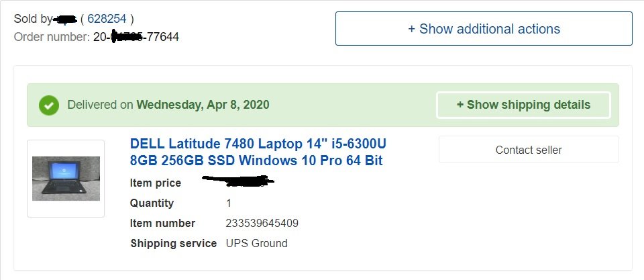Click the Item number label
Screen dimensions: 644x280
point(162,223)
